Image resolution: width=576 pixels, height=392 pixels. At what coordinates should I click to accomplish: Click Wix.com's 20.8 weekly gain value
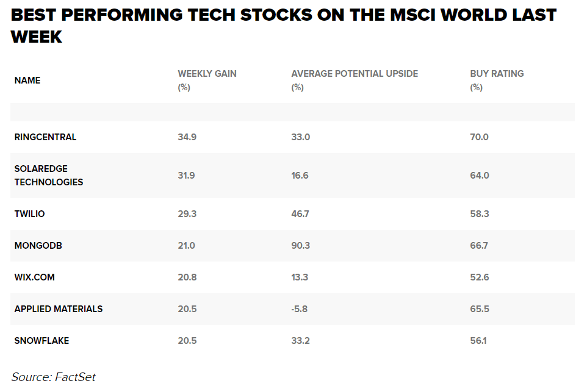pos(187,277)
